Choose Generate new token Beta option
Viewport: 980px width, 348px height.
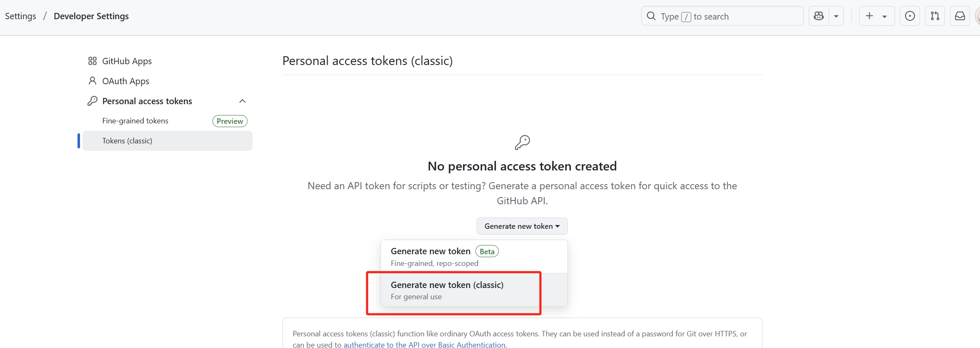pyautogui.click(x=474, y=257)
